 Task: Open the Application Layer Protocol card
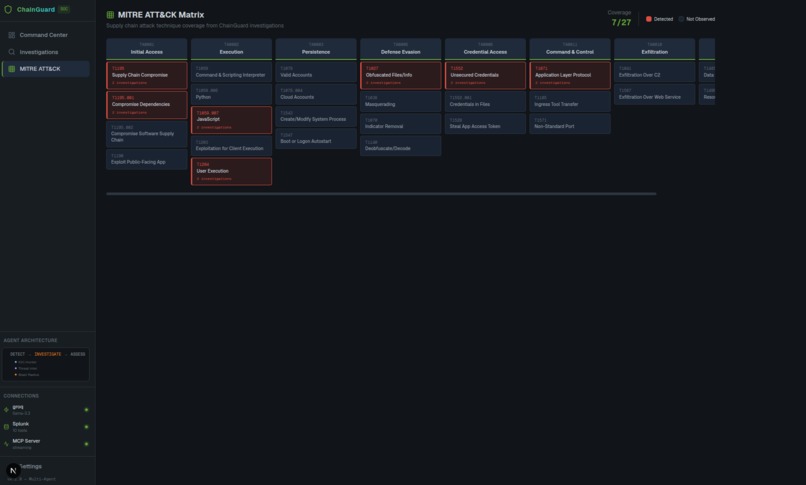[570, 76]
